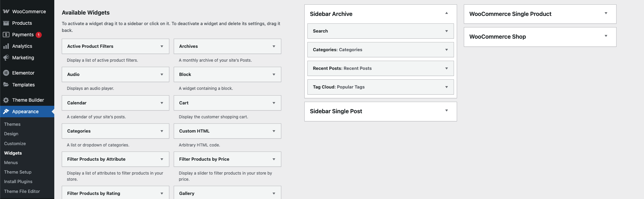This screenshot has height=199, width=644.
Task: Collapse the Sidebar Archive panel
Action: tap(447, 14)
